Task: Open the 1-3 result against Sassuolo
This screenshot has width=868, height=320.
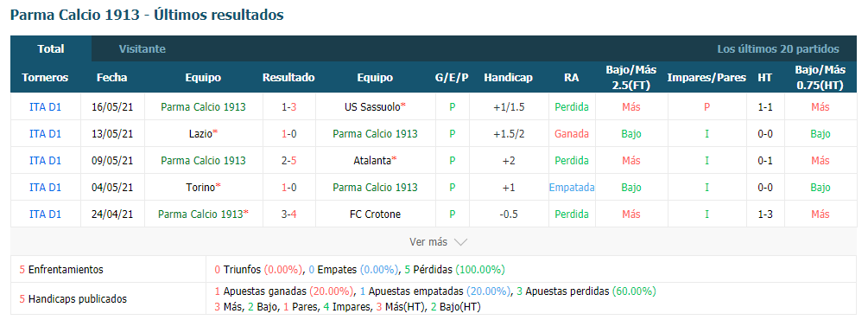Action: [x=289, y=107]
